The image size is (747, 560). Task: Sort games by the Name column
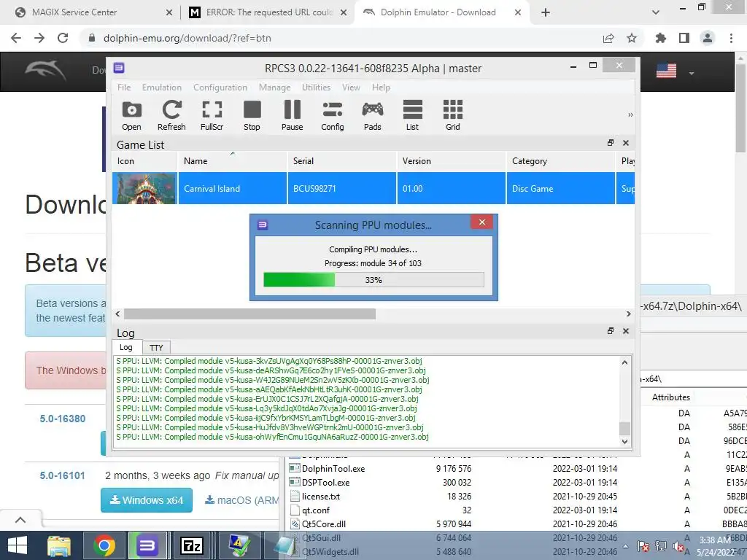(x=233, y=161)
